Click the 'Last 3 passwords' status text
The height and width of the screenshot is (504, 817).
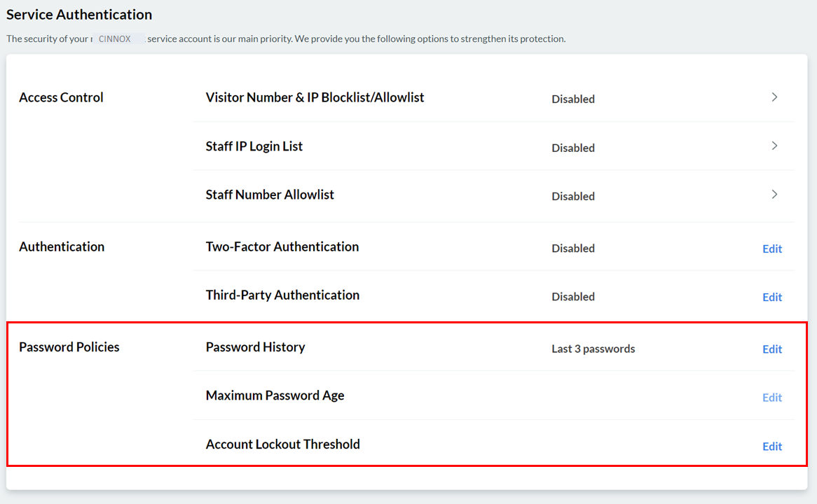[x=593, y=349]
